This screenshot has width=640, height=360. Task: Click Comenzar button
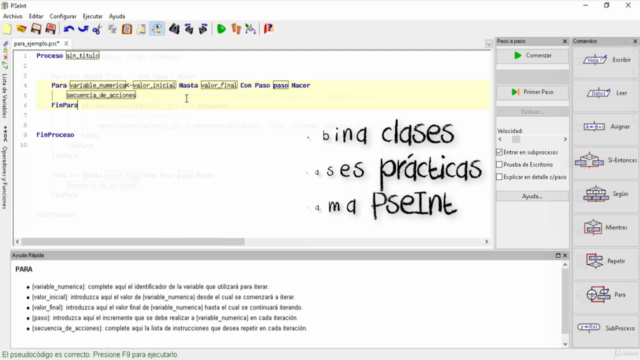[x=532, y=56]
